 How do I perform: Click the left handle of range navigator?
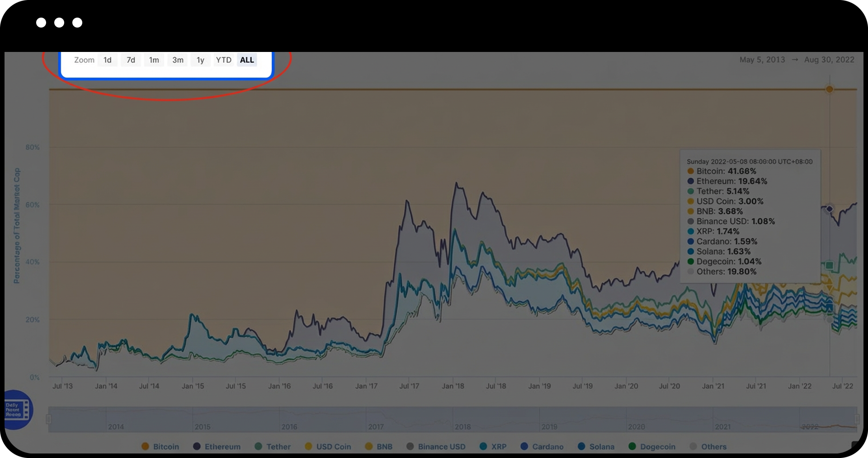(49, 420)
